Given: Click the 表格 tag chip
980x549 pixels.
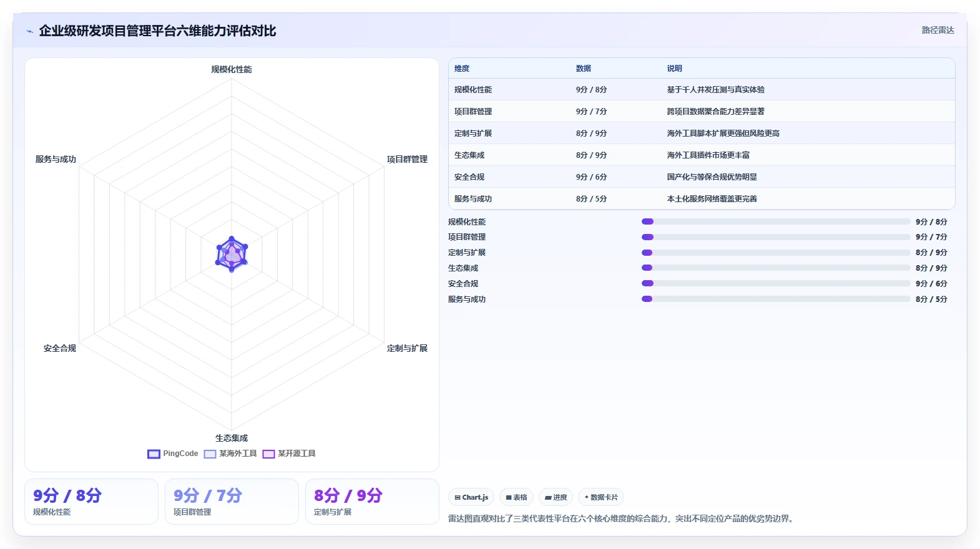Looking at the screenshot, I should click(x=516, y=497).
